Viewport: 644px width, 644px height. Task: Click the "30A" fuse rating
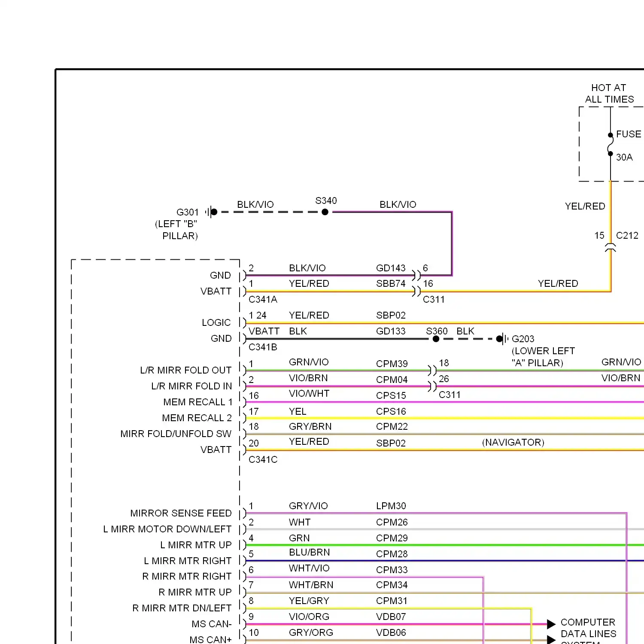[624, 157]
